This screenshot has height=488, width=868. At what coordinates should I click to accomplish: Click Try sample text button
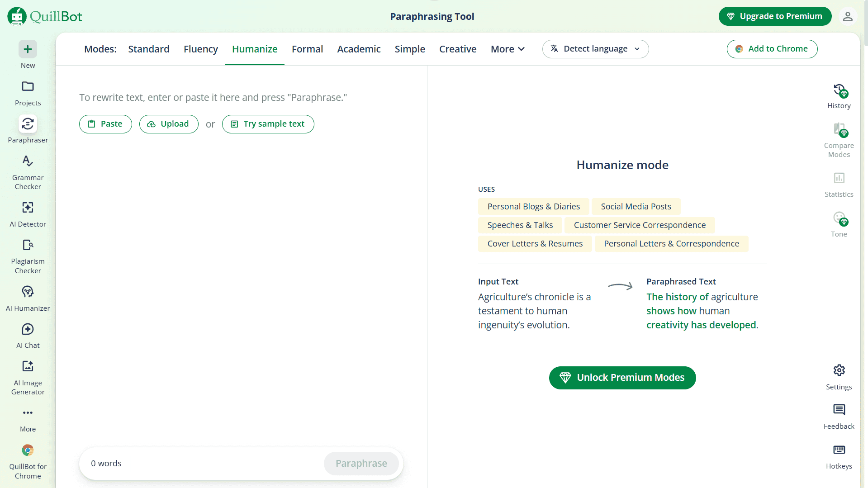268,124
